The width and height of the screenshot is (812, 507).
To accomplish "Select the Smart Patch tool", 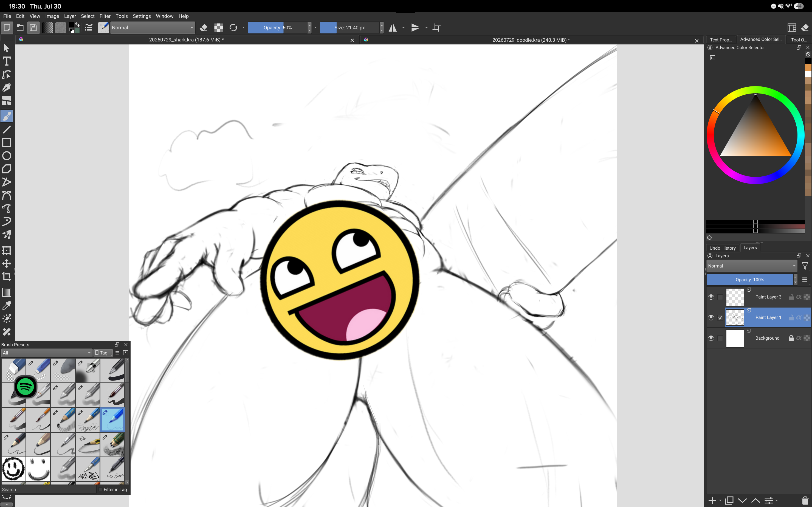I will pyautogui.click(x=7, y=332).
